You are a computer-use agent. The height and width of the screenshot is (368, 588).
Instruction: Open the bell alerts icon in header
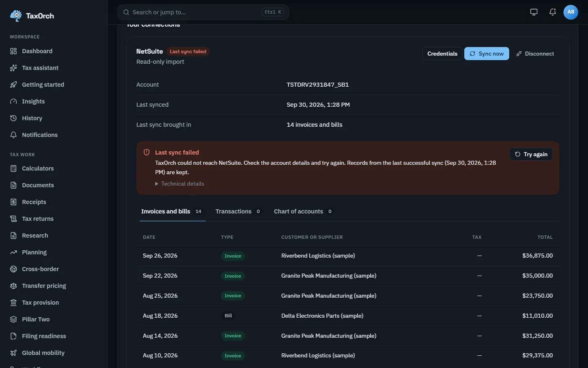coord(552,12)
